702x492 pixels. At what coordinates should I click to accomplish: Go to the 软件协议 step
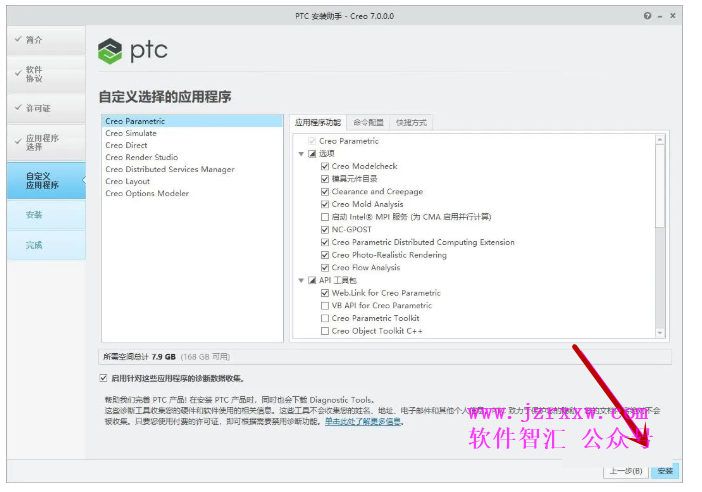click(x=46, y=74)
